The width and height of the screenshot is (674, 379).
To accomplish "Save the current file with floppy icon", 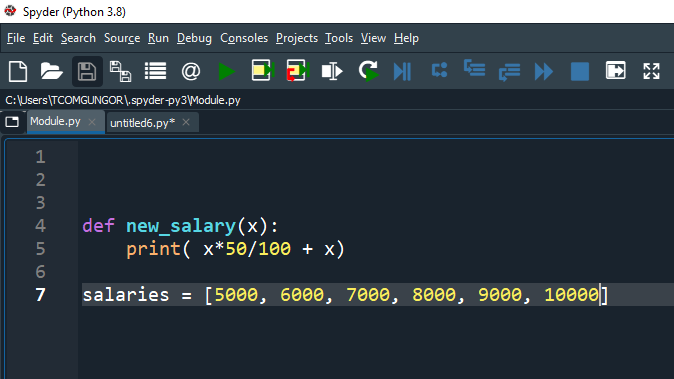I will click(x=87, y=71).
